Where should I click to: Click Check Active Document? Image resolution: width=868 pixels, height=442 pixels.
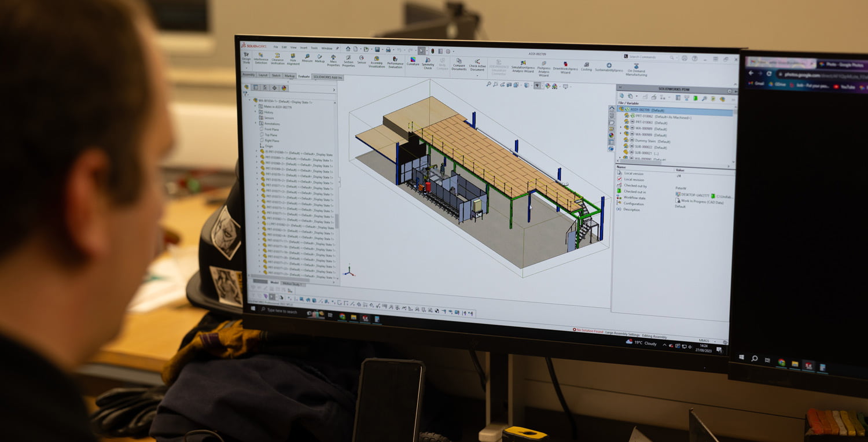click(477, 65)
